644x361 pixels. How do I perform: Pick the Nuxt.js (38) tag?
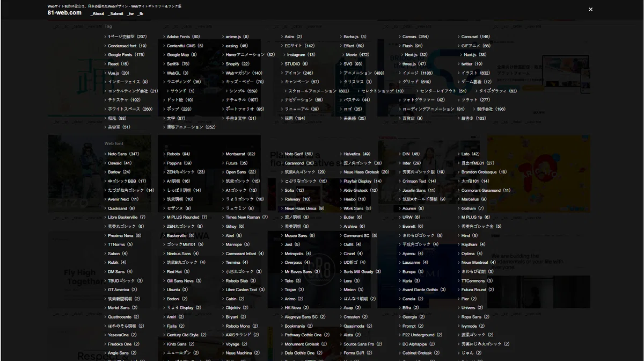(475, 55)
